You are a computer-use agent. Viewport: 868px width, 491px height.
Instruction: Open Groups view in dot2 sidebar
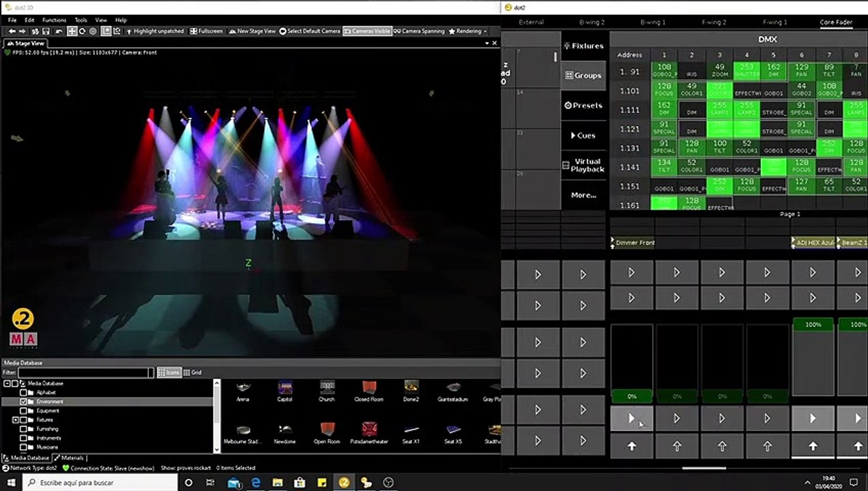[583, 76]
